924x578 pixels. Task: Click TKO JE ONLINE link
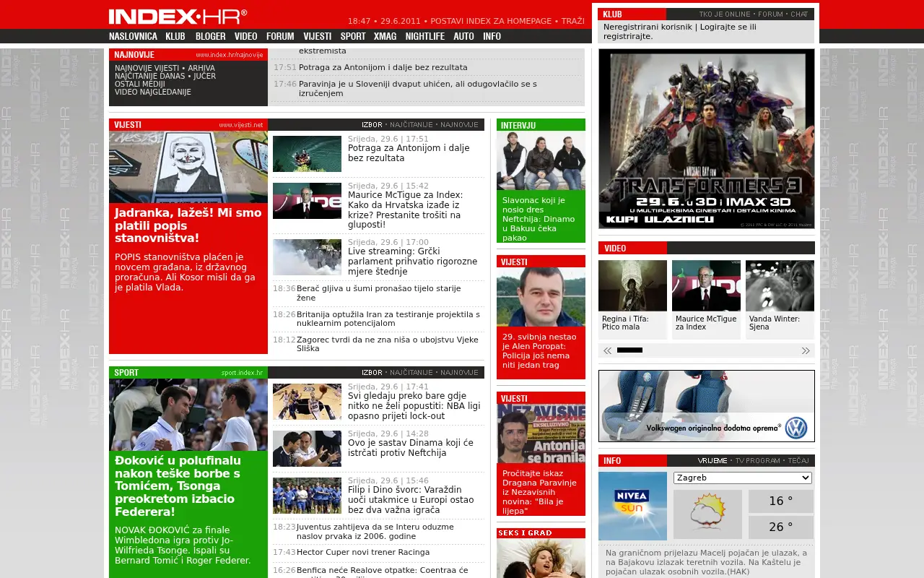[x=725, y=14]
